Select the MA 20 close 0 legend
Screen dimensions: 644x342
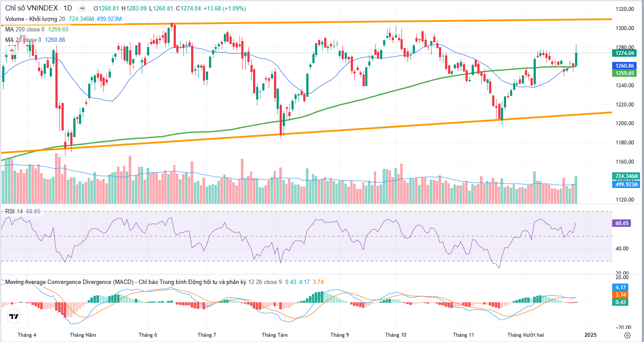click(x=23, y=40)
